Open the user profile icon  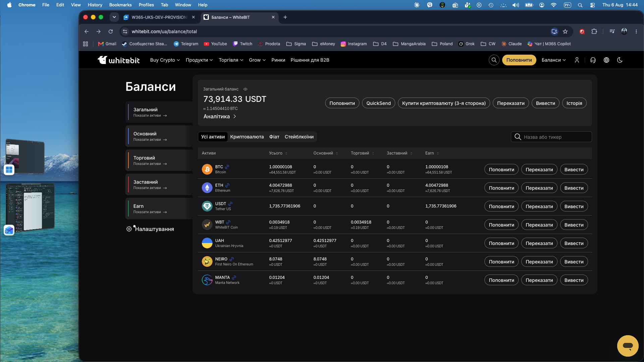point(577,60)
